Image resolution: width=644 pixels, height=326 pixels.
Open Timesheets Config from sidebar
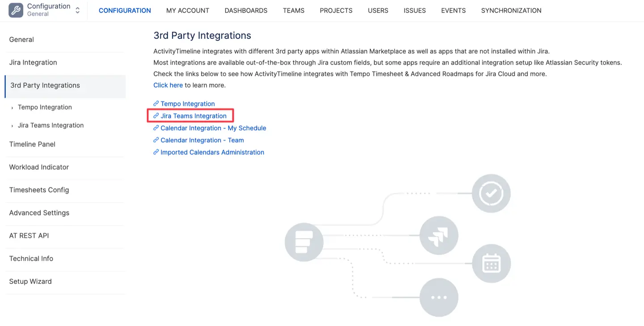(39, 190)
